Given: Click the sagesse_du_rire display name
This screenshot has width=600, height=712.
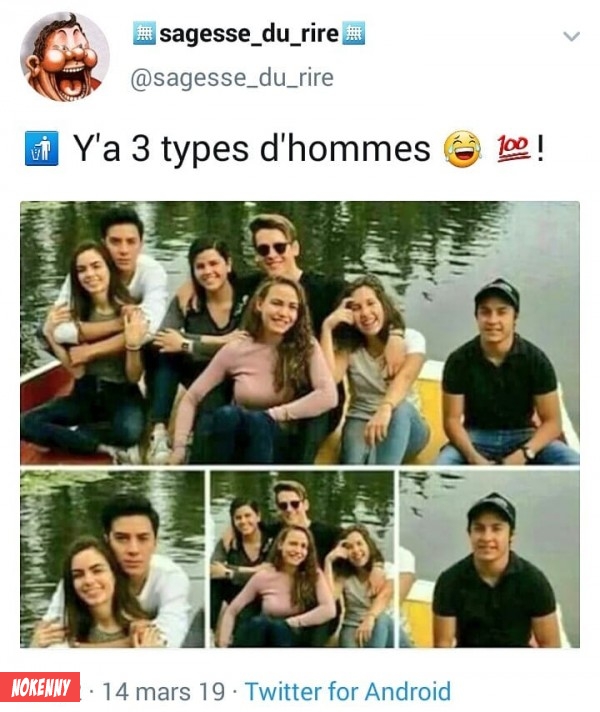Looking at the screenshot, I should tap(249, 34).
